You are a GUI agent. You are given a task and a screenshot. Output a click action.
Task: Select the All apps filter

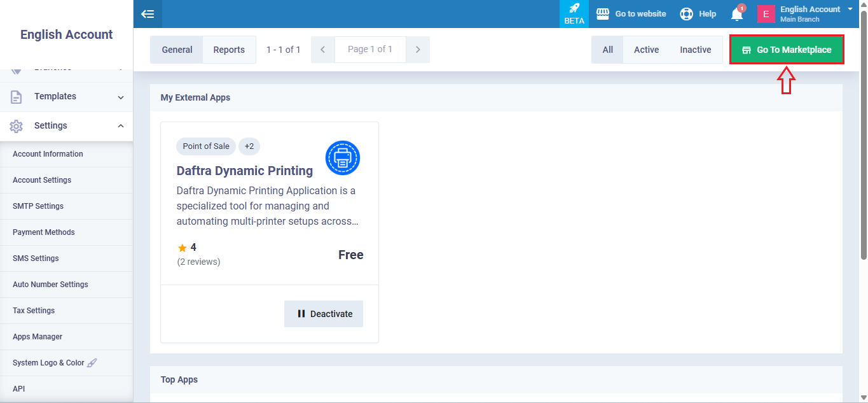(x=608, y=50)
